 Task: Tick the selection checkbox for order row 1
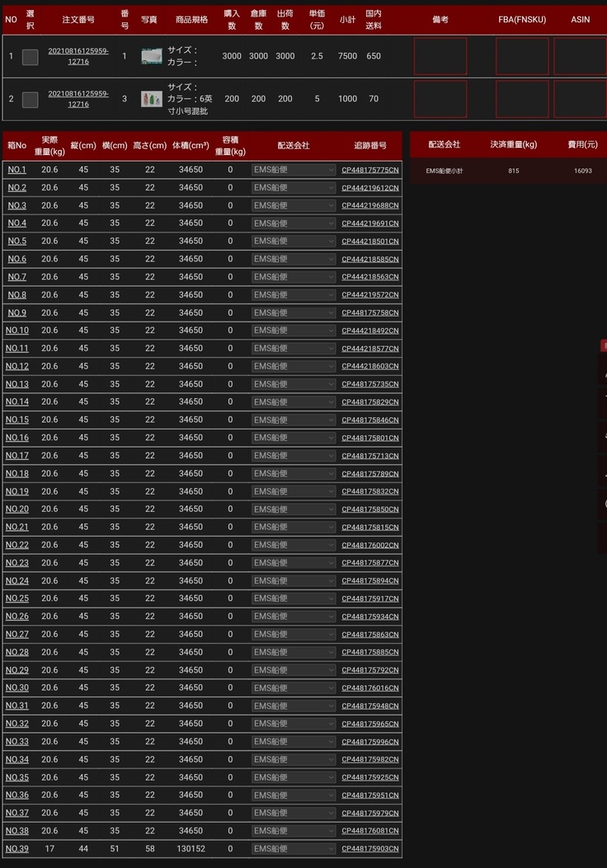tap(30, 57)
